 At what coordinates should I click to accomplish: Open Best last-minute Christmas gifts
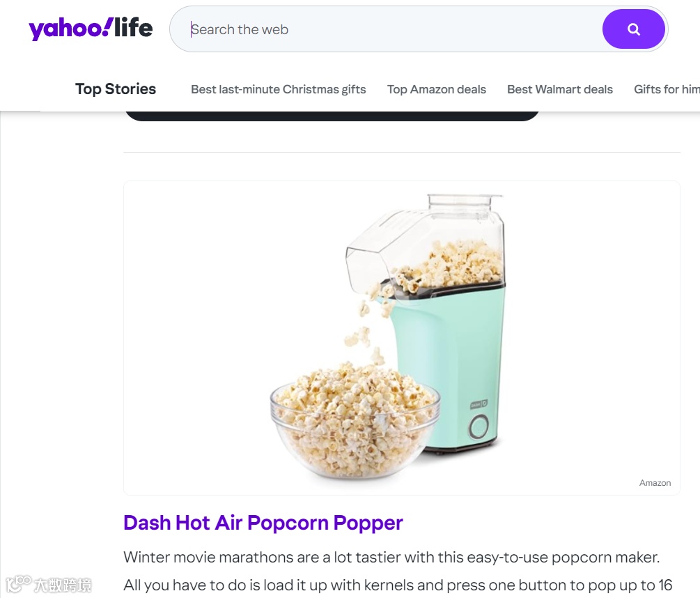(x=278, y=89)
